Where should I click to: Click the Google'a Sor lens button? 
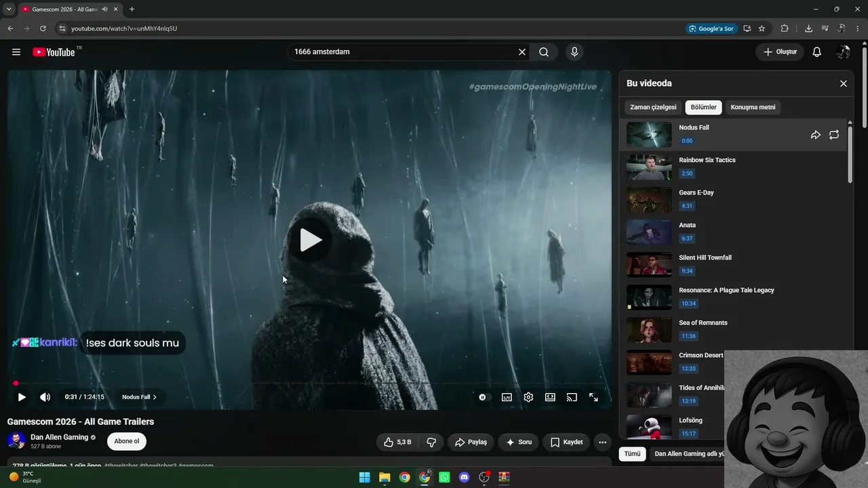[711, 28]
